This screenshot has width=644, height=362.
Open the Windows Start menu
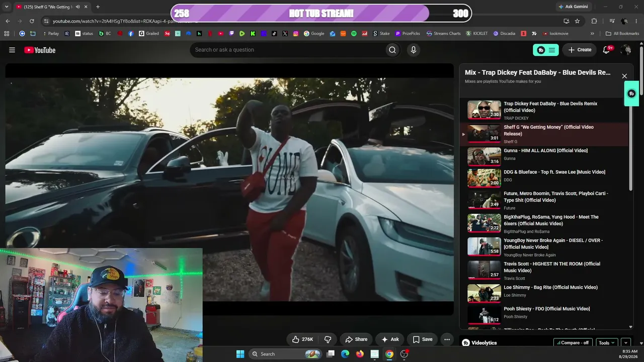tap(240, 354)
